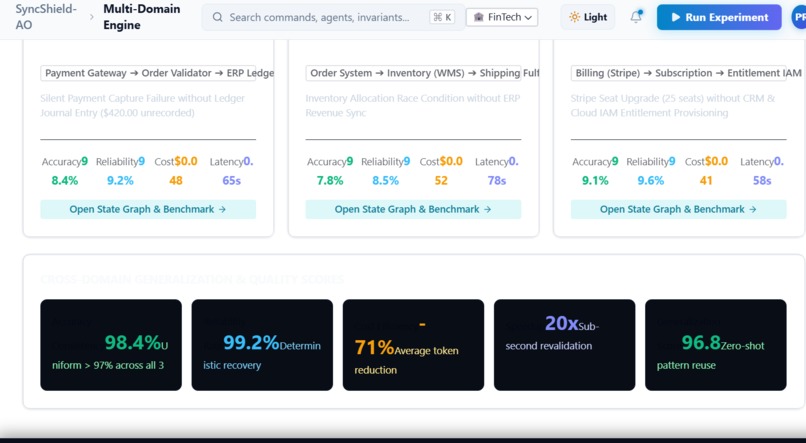
Task: Select the Stripe Seat Upgrade description
Action: (x=673, y=105)
